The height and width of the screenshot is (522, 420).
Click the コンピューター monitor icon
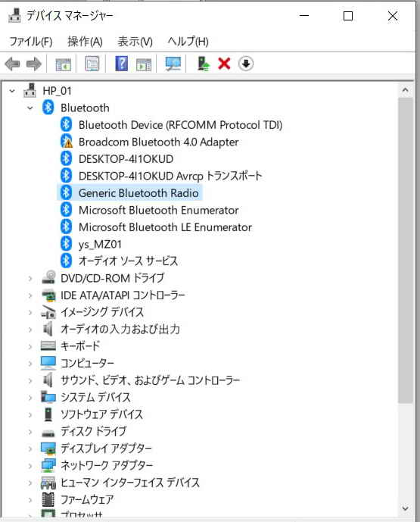[48, 363]
